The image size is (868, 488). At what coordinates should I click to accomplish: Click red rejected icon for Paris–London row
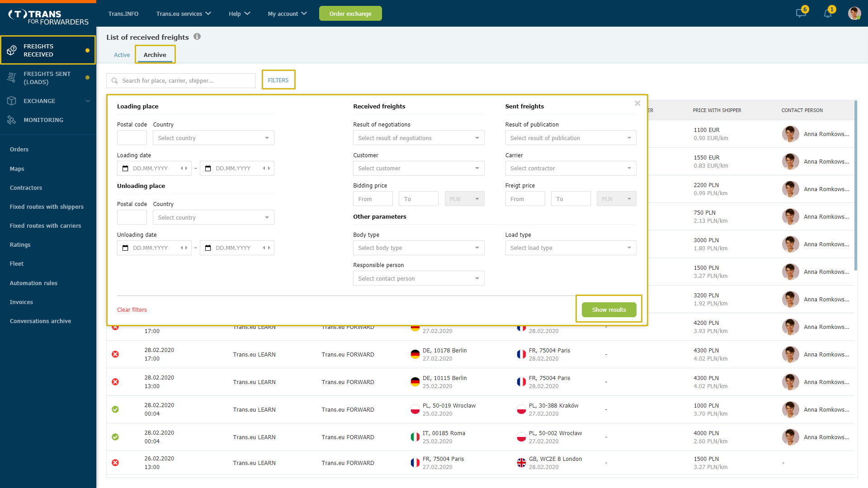coord(115,463)
